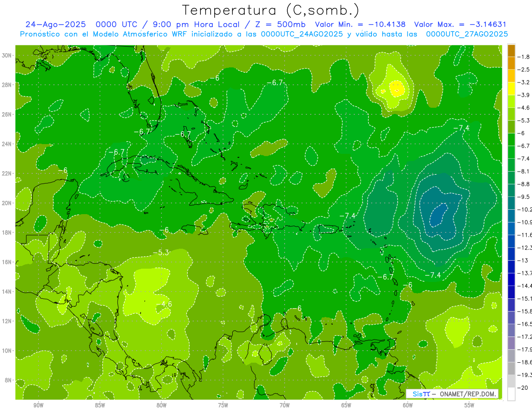The width and height of the screenshot is (532, 411).
Task: Click the blue scale segment between -10.9 and -11.6
Action: (x=511, y=228)
